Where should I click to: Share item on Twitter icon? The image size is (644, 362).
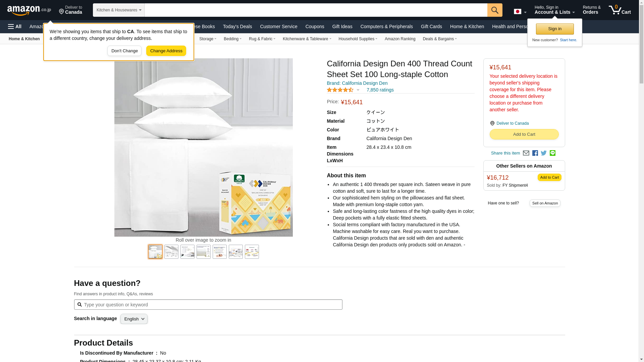(x=544, y=153)
